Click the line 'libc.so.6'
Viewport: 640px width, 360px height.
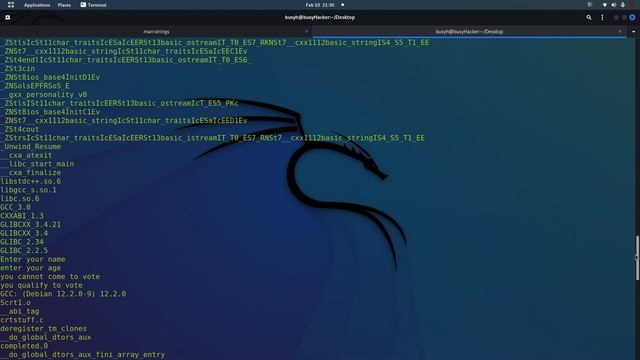pos(20,199)
